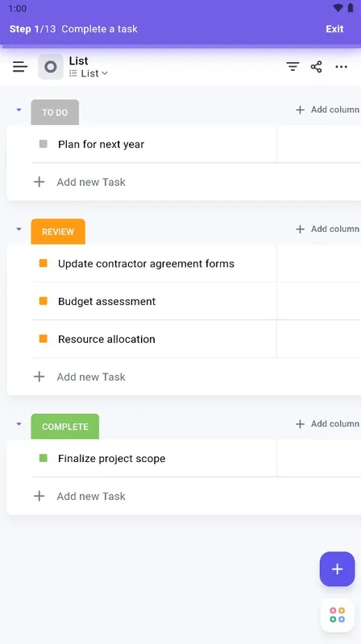The image size is (361, 644).
Task: Toggle status square for Finalize project scope
Action: coord(44,458)
